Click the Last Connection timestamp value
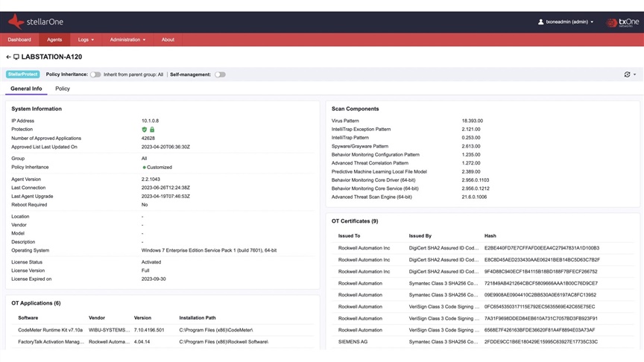The image size is (644, 362). pos(165,188)
